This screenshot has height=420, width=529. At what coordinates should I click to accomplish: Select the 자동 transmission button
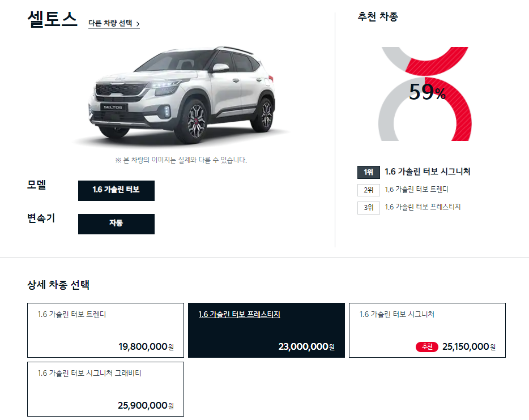[117, 224]
